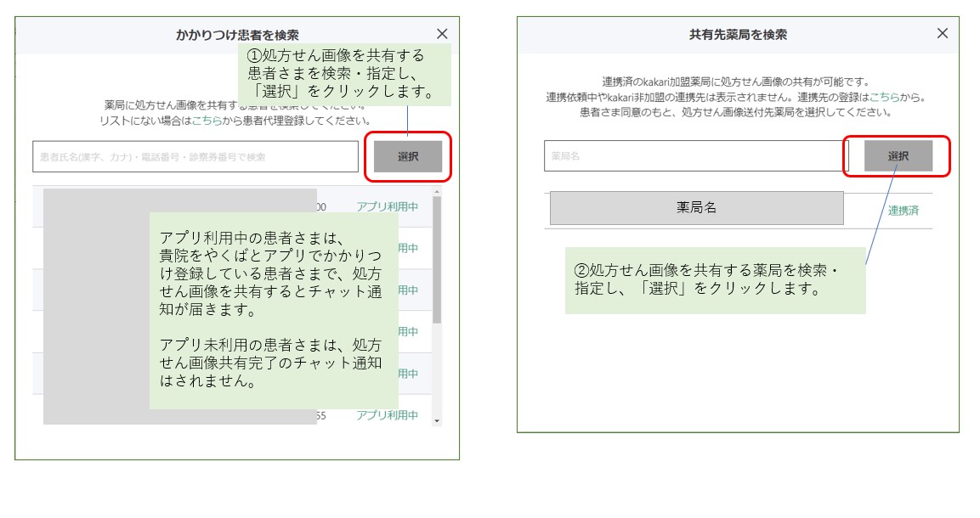Open the こちら link for patient proxy registration

click(x=207, y=121)
